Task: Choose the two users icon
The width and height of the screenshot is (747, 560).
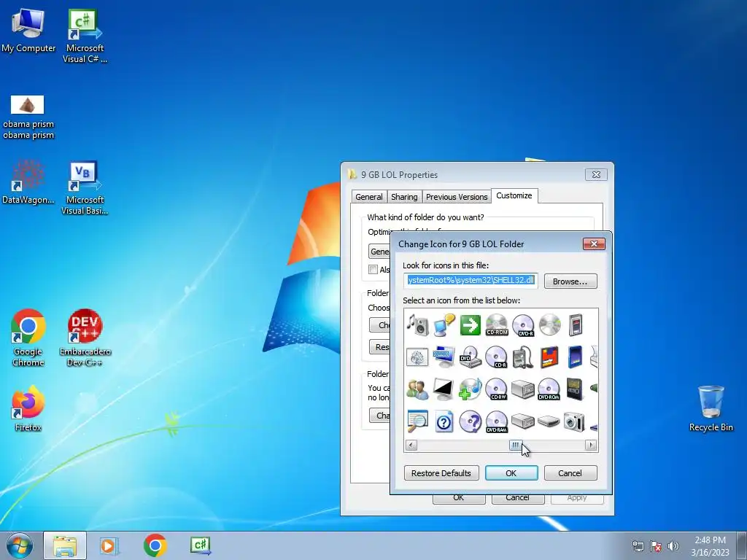Action: (x=418, y=389)
